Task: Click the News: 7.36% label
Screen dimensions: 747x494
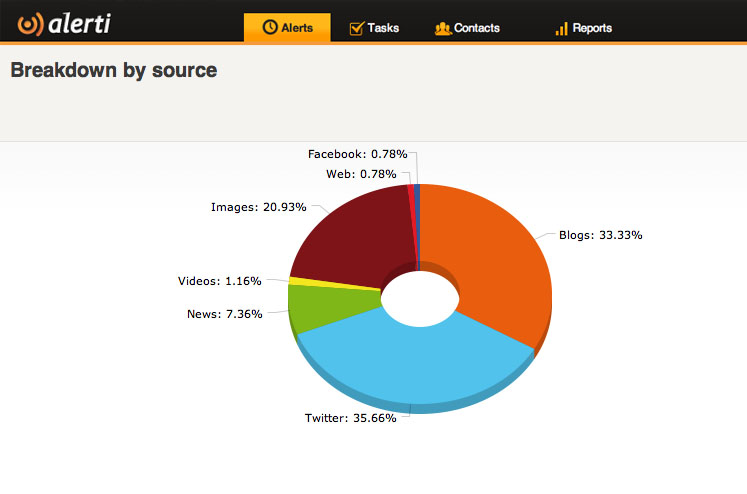Action: coord(224,314)
